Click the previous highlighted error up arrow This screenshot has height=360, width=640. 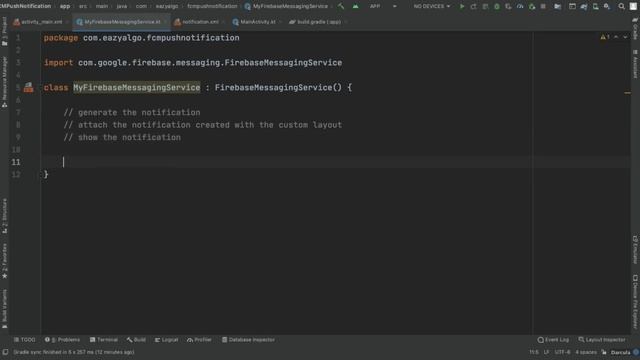(616, 37)
